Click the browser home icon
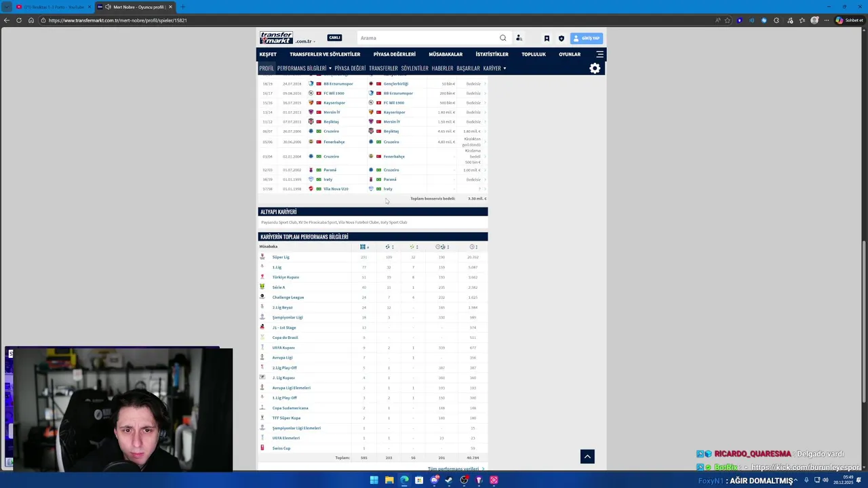Viewport: 868px width, 488px height. [31, 20]
